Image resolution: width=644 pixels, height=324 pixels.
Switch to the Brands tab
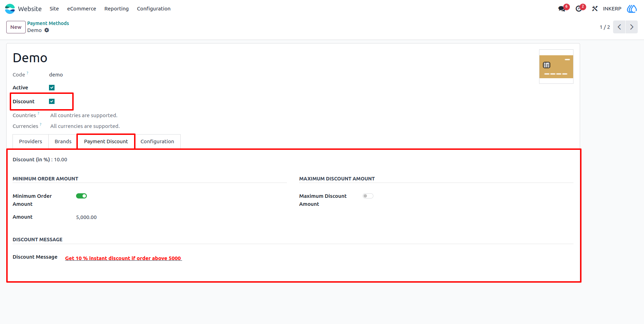pos(63,141)
